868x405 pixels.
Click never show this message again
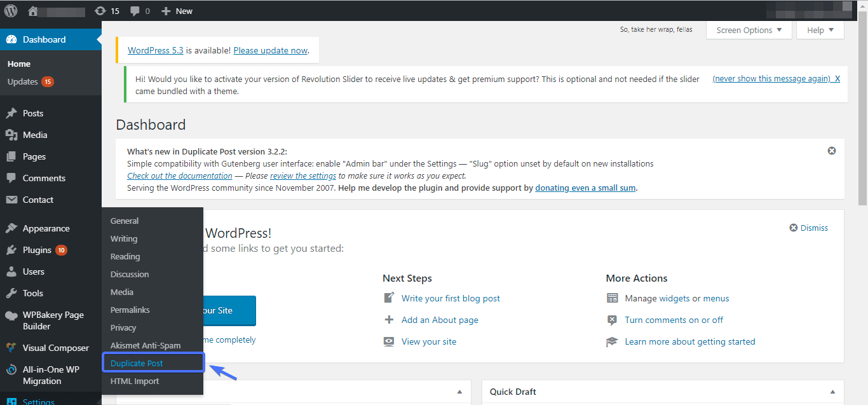[771, 79]
